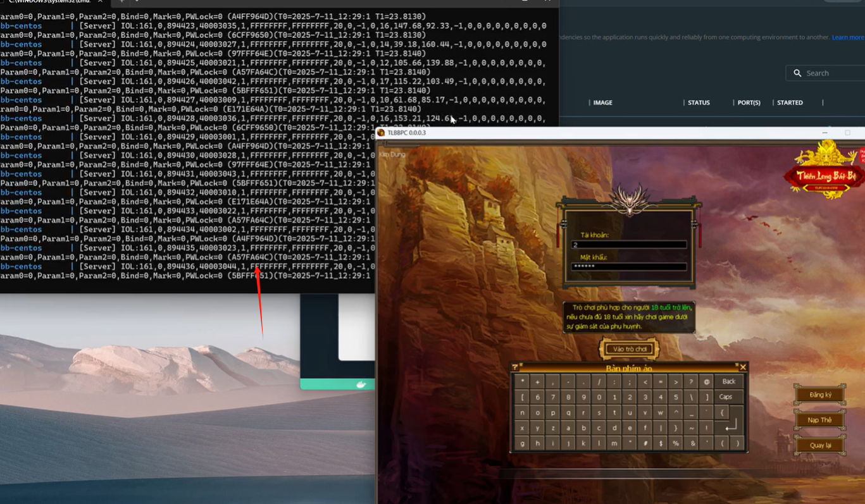Screen dimensions: 865x504
Task: Click the Quay lại back button
Action: (x=820, y=445)
